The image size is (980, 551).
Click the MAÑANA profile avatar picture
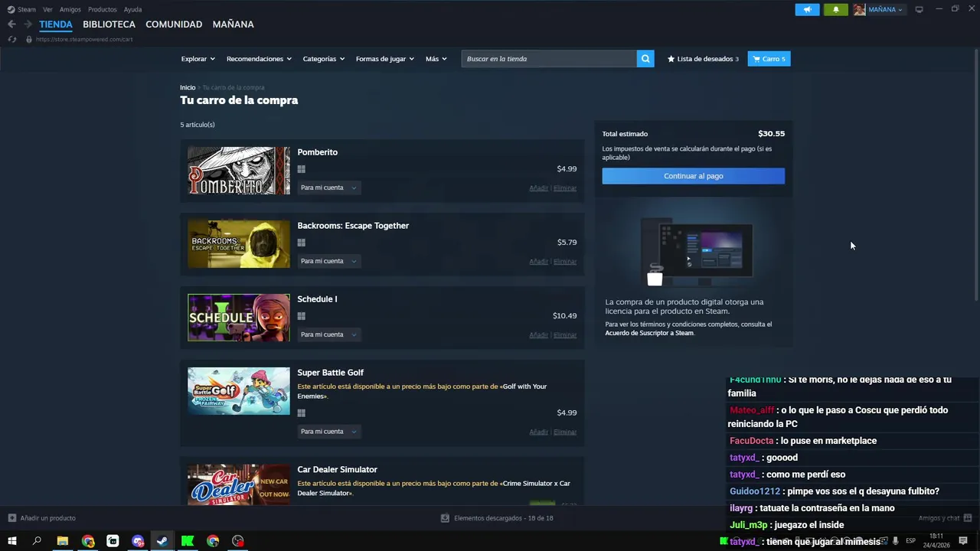click(859, 9)
